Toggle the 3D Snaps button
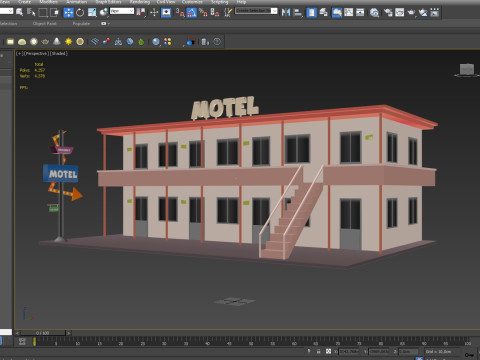The image size is (480, 360). [x=180, y=13]
